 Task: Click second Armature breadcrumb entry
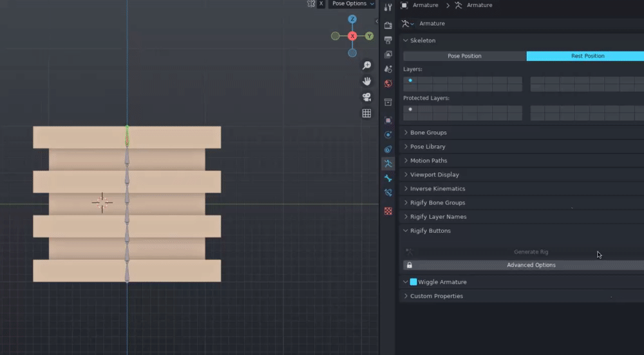click(x=479, y=5)
